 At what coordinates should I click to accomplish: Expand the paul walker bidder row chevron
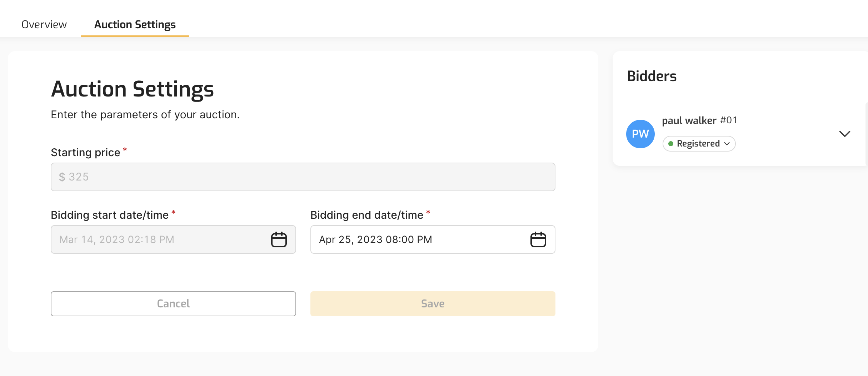pos(844,134)
